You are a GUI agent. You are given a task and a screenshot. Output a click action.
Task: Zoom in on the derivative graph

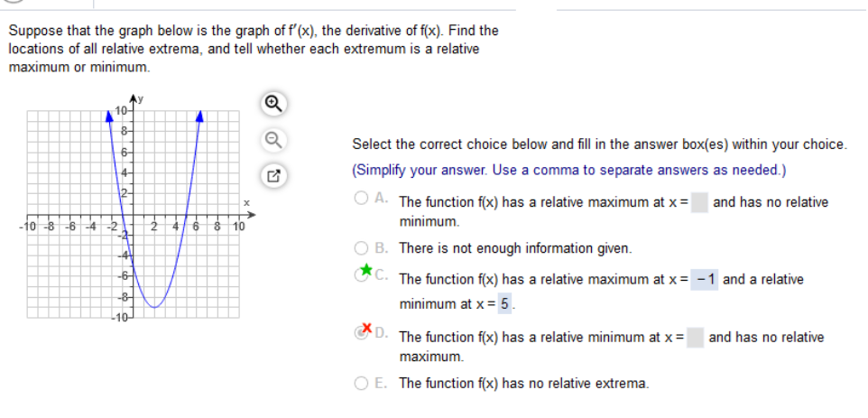coord(272,104)
